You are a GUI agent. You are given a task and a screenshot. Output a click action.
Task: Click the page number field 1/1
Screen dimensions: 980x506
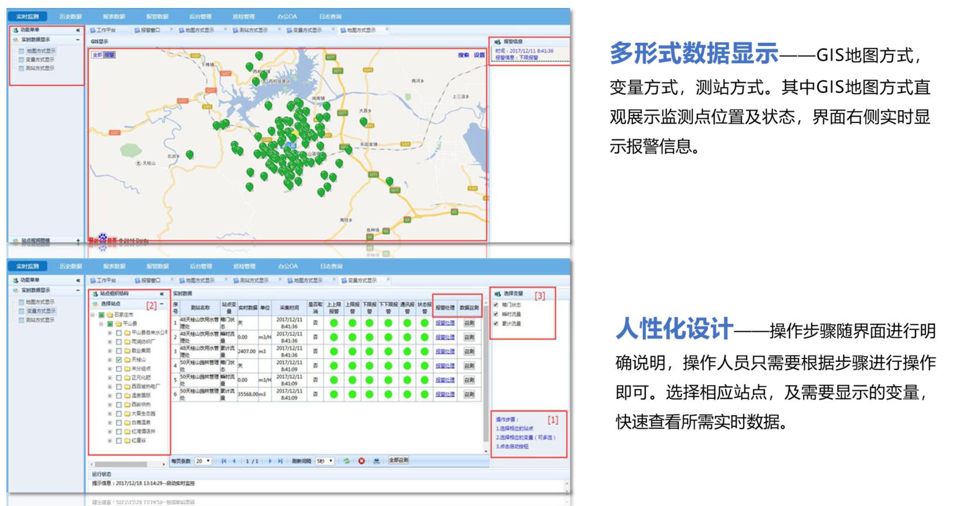(252, 461)
